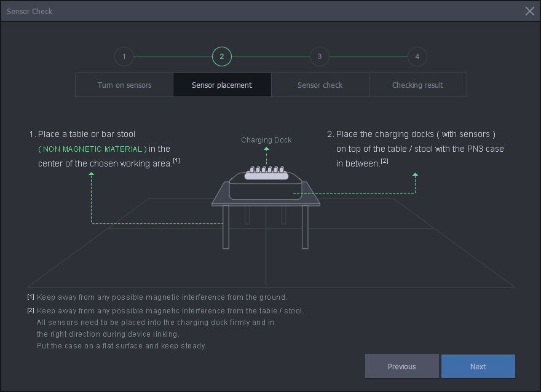Click 'on top of the table / stool' line
Viewport: 541px width, 392px height.
420,149
